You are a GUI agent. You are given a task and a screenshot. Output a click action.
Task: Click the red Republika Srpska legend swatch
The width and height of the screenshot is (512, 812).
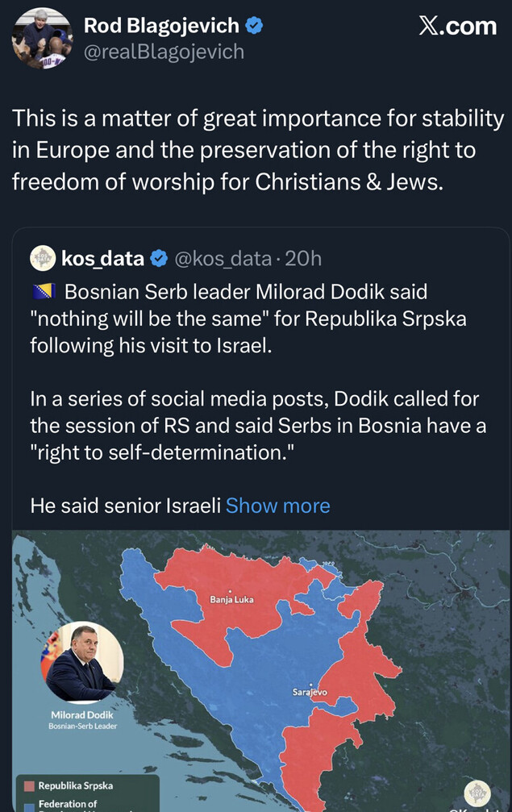[29, 785]
